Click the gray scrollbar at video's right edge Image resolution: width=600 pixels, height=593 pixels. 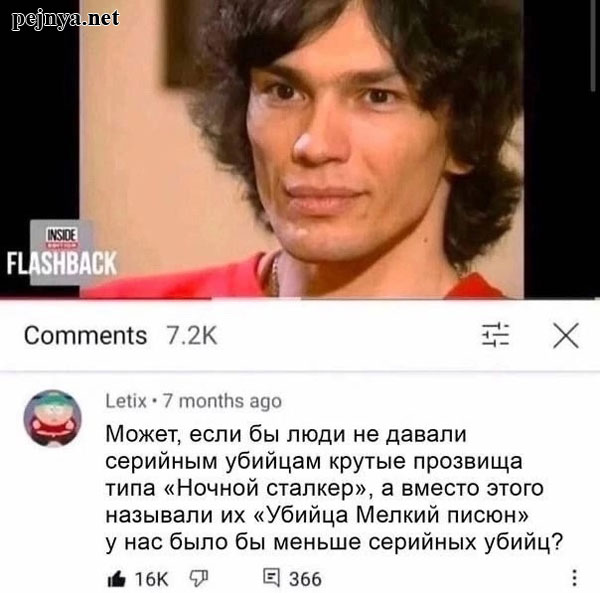pyautogui.click(x=593, y=46)
